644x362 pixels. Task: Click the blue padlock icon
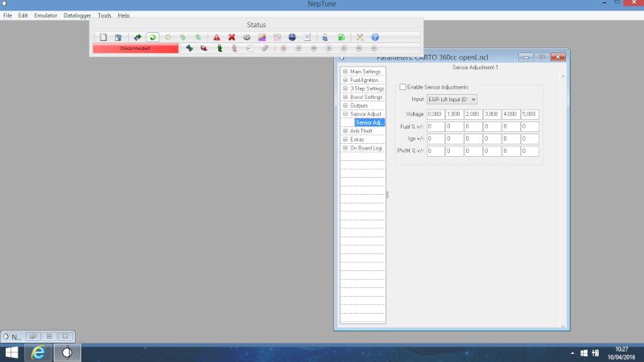pos(325,37)
